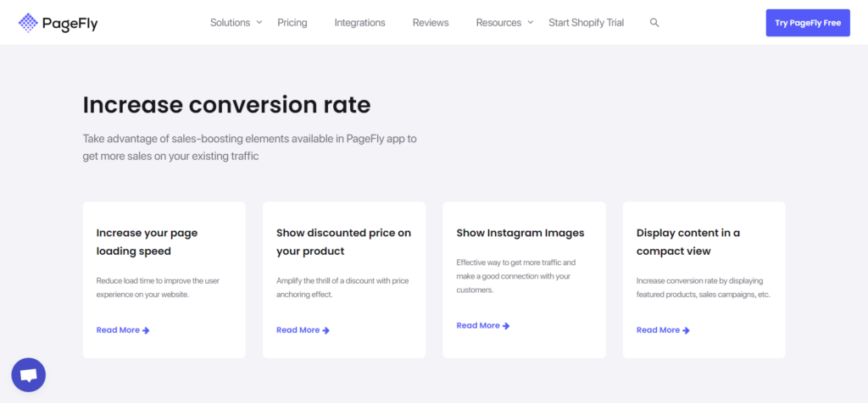Click heading Display content in a compact view
The image size is (868, 403).
point(688,242)
